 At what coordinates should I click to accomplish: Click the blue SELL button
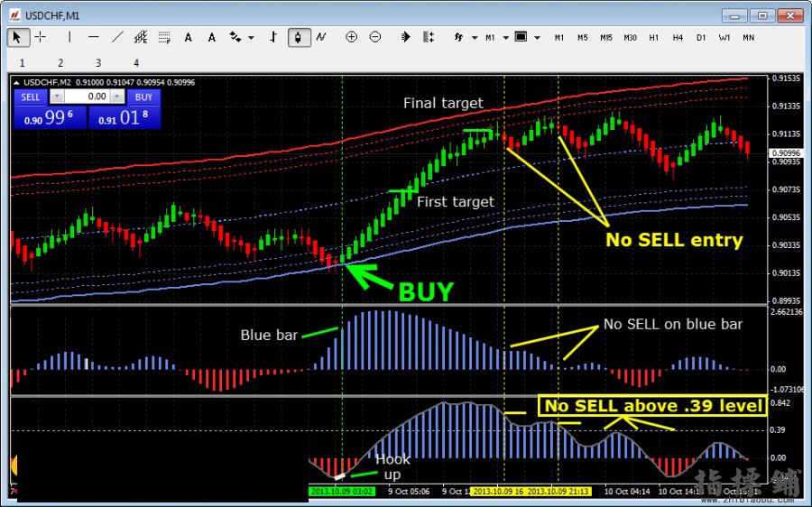[x=31, y=97]
